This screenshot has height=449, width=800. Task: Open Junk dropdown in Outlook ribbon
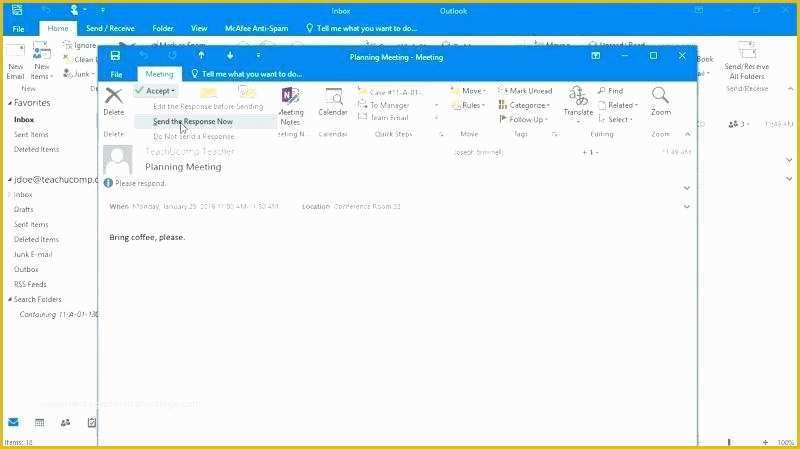[x=79, y=74]
